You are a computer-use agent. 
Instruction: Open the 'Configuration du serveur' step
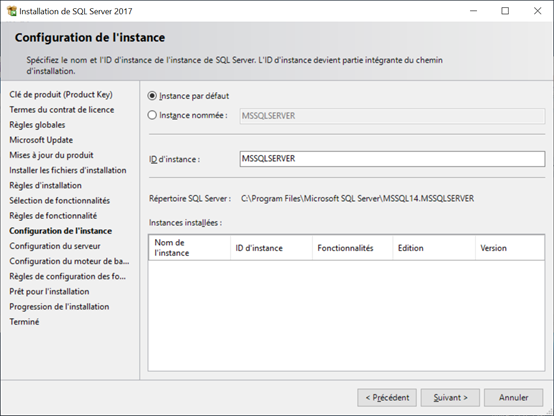(55, 246)
